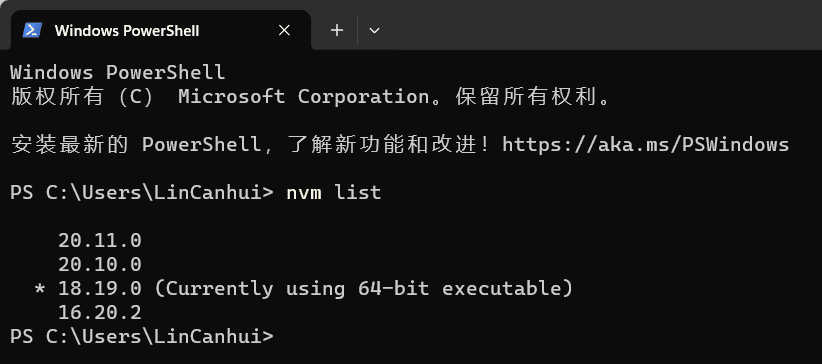Click the 'Microsoft Corporation' text

tap(304, 97)
